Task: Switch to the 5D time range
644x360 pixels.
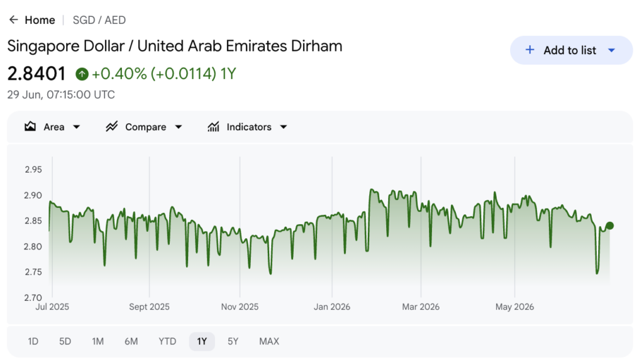Action: [65, 342]
